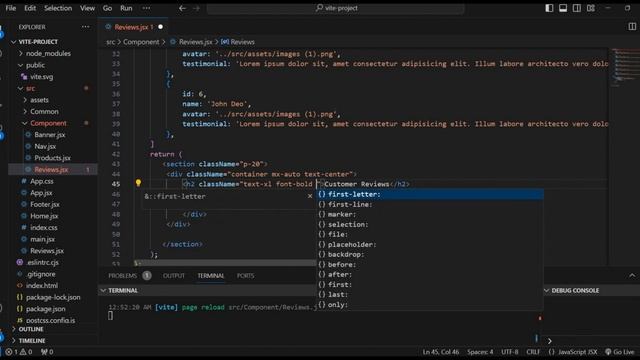
Task: Open the overflow menu after Run
Action: coord(146,8)
